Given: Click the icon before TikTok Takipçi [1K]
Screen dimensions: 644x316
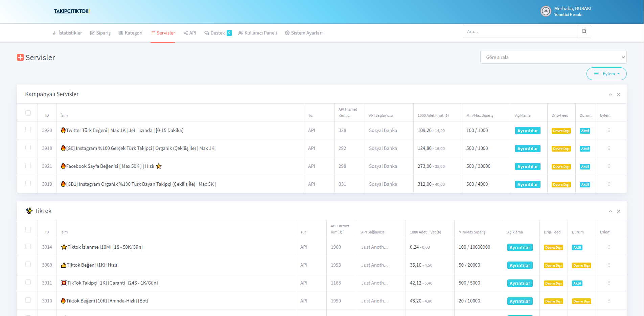Looking at the screenshot, I should 64,283.
